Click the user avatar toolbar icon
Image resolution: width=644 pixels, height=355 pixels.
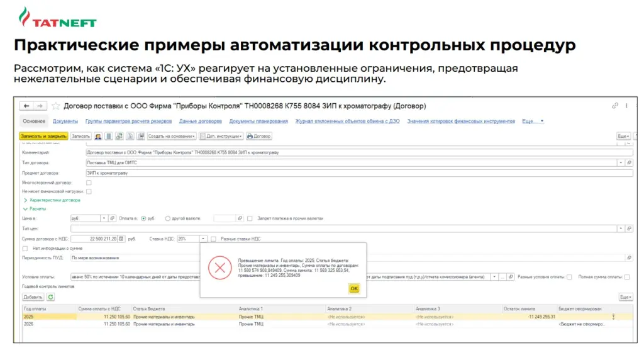97,136
